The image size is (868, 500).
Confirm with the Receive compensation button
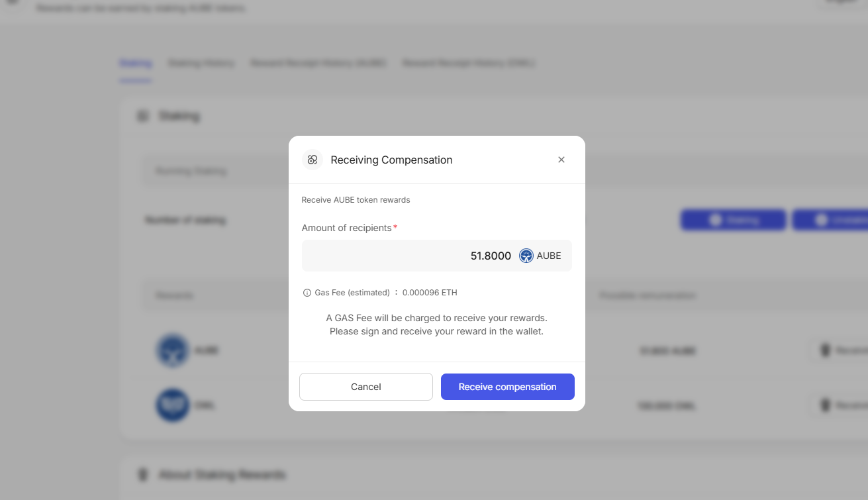coord(507,387)
